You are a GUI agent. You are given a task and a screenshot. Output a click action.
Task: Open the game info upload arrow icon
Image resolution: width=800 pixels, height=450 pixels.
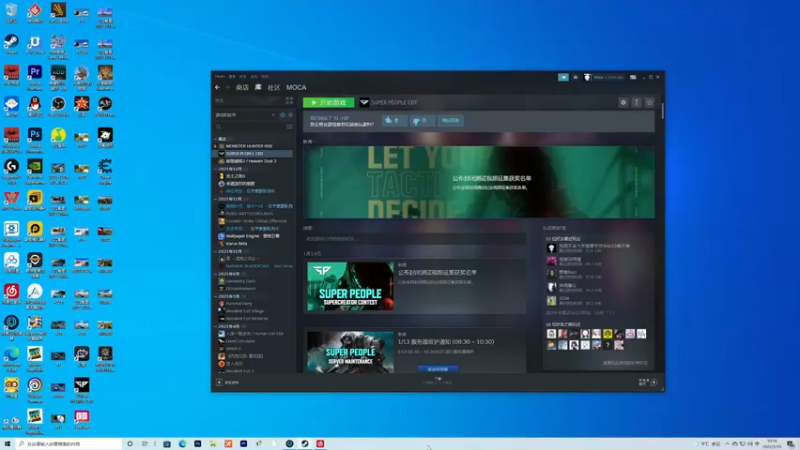636,103
